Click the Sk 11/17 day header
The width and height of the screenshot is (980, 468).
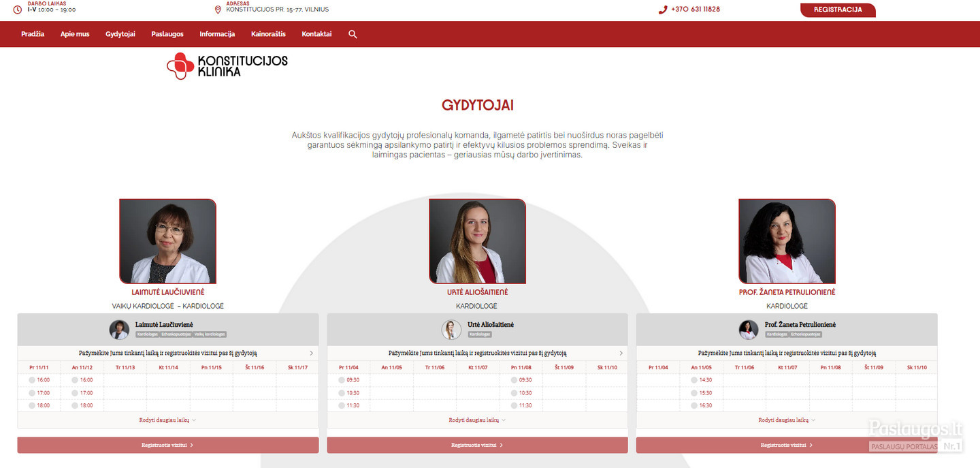[x=296, y=368]
